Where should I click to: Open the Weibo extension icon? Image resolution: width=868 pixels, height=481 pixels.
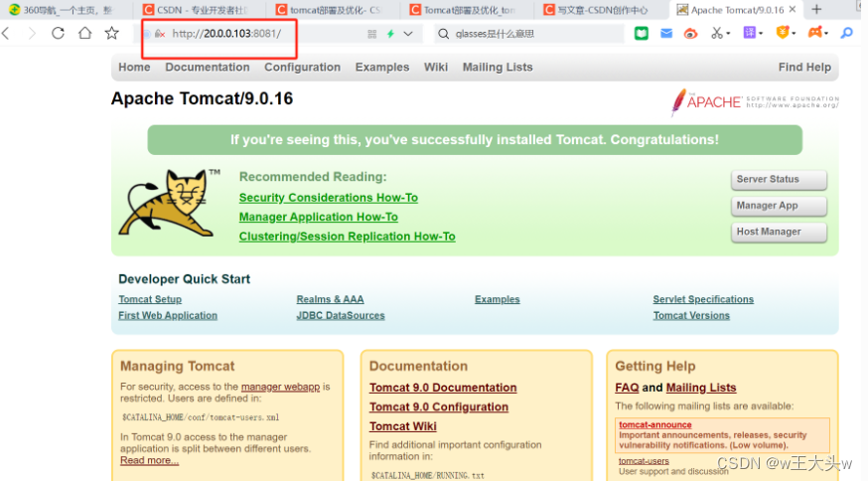[x=690, y=33]
